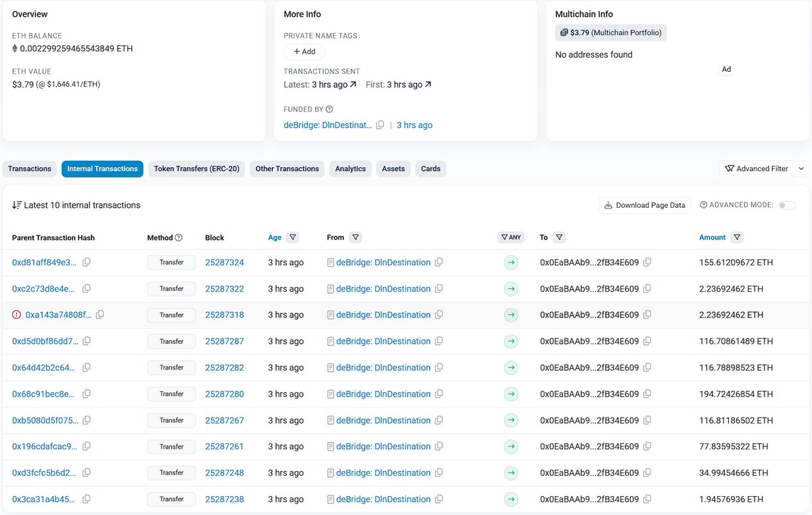Copy From address in block 25287287 row
Viewport: 812px width, 515px height.
(439, 341)
